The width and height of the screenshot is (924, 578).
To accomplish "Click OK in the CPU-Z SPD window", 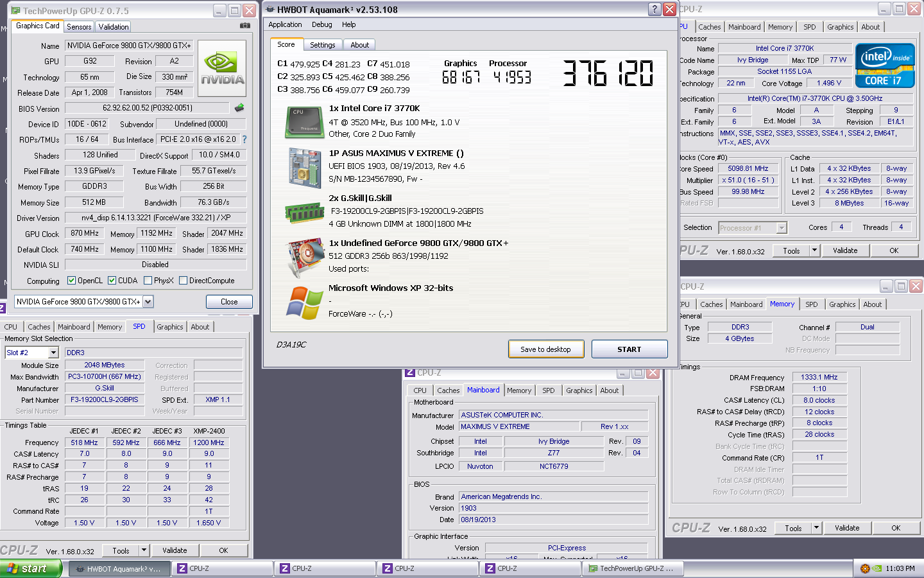I will click(223, 550).
